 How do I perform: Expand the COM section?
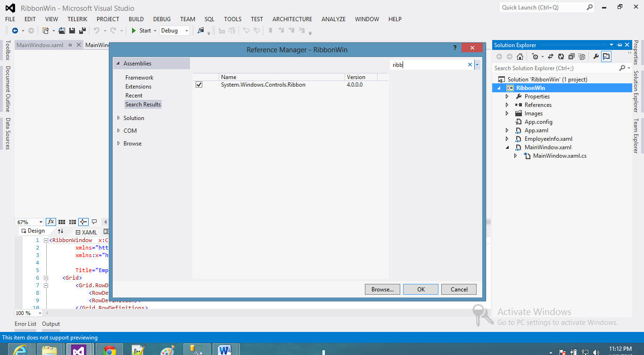point(119,130)
